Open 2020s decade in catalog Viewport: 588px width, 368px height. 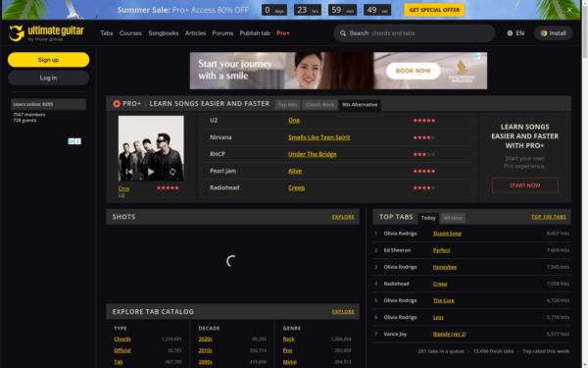pos(205,340)
